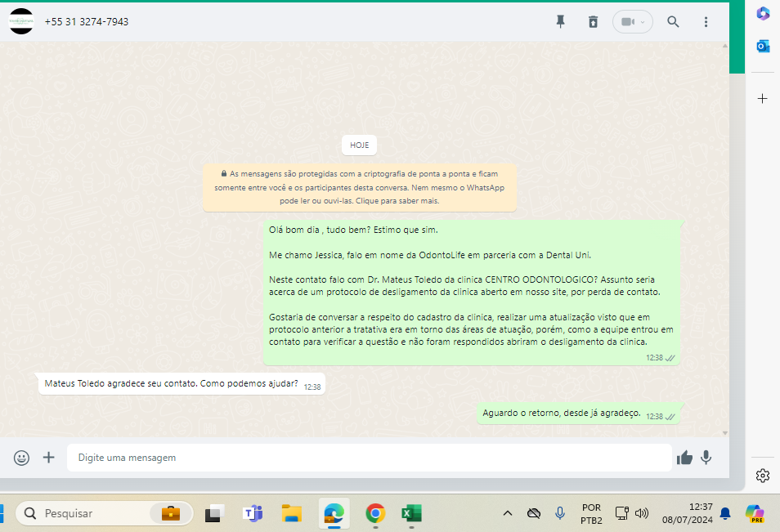This screenshot has height=532, width=780.
Task: Show hidden system tray icons
Action: click(508, 513)
